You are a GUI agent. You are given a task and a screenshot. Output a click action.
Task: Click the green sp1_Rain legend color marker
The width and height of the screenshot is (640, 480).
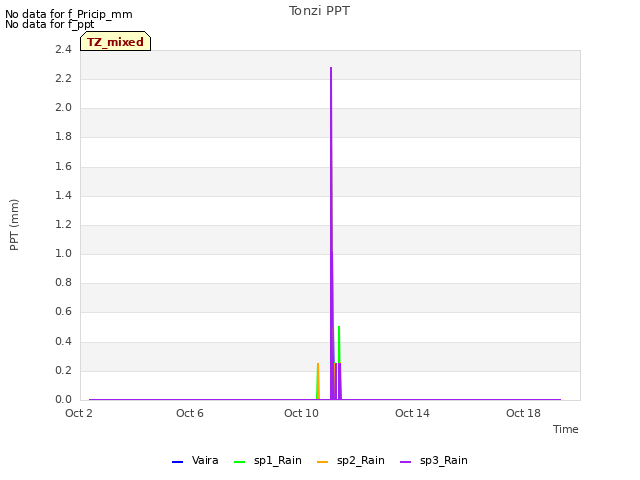(240, 462)
